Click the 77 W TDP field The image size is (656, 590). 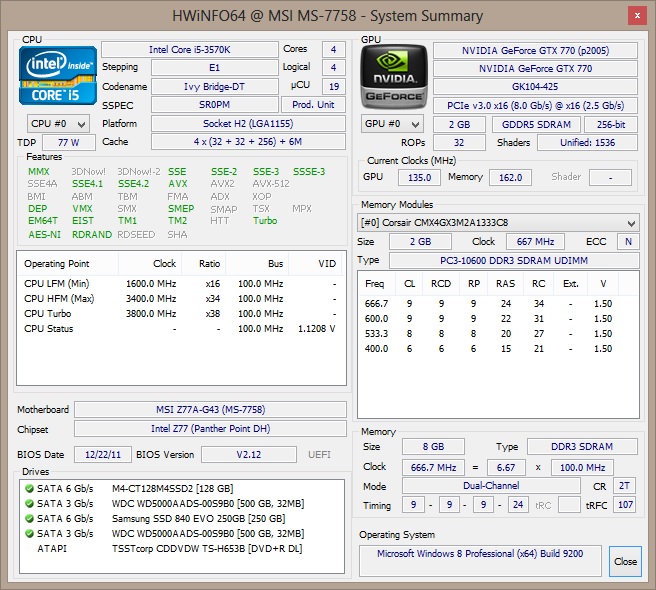click(69, 143)
